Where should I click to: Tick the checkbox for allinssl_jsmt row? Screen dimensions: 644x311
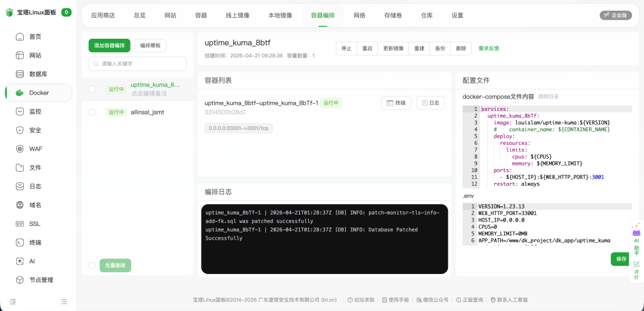coord(92,112)
